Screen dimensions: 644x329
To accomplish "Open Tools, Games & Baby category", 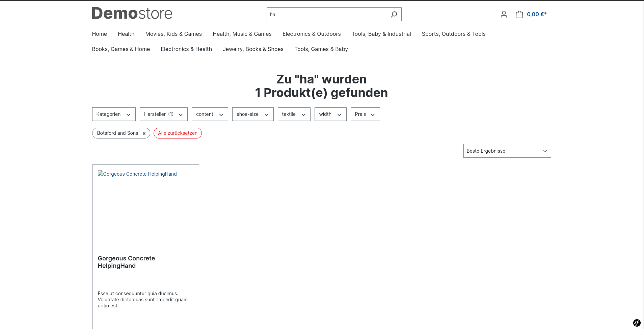I will pyautogui.click(x=321, y=49).
